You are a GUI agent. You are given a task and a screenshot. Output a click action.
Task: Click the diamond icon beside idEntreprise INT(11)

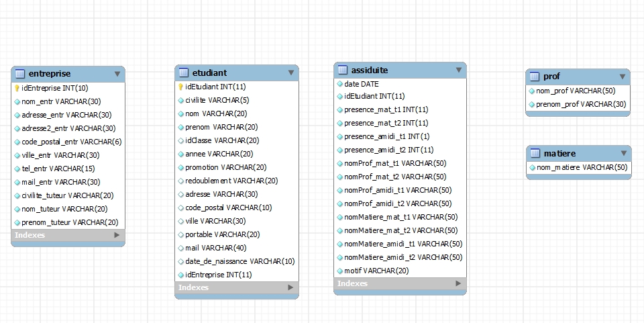pos(180,275)
